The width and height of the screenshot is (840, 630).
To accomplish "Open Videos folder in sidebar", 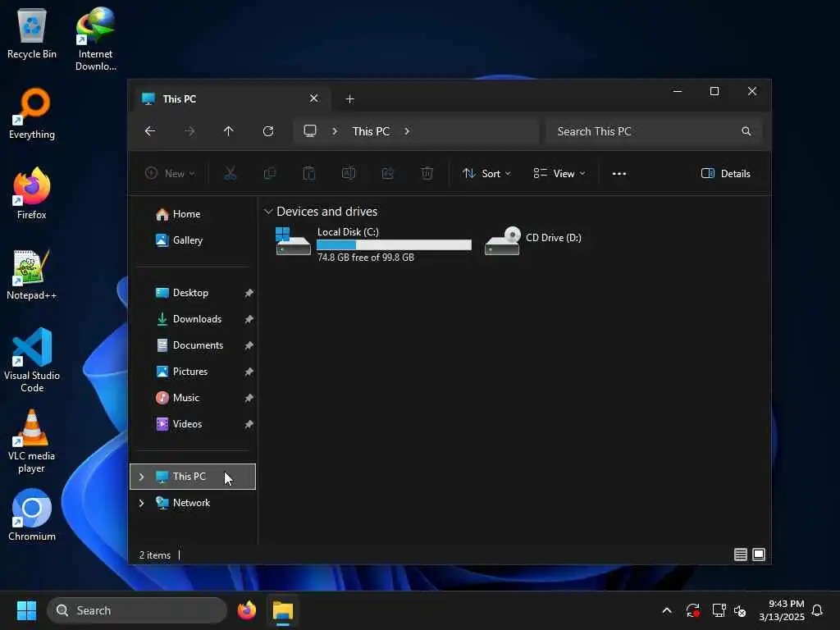I will point(193,424).
